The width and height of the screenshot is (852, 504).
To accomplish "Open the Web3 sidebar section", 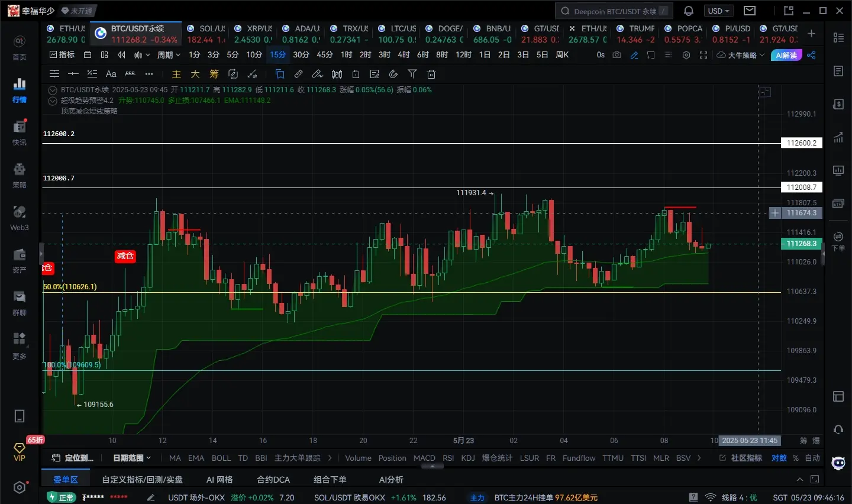I will tap(20, 218).
